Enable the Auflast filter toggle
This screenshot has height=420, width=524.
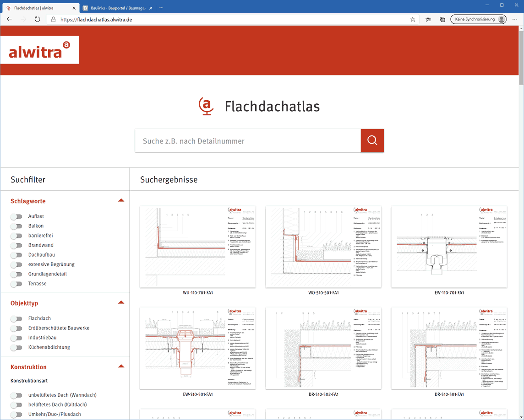point(16,216)
